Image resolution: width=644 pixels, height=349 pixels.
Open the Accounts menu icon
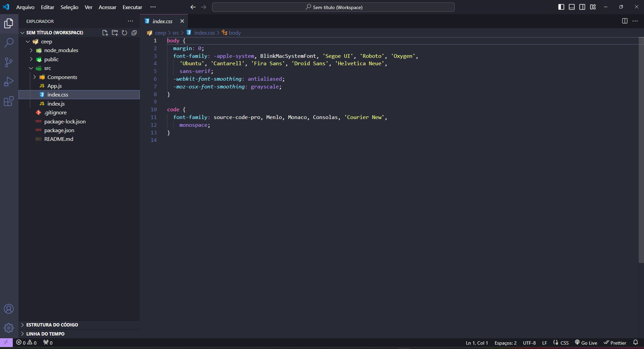coord(9,309)
